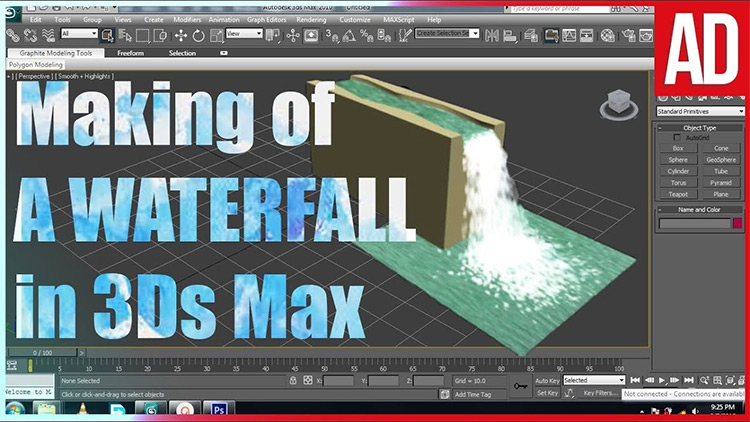
Task: Toggle Auto Key animation mode
Action: [547, 381]
